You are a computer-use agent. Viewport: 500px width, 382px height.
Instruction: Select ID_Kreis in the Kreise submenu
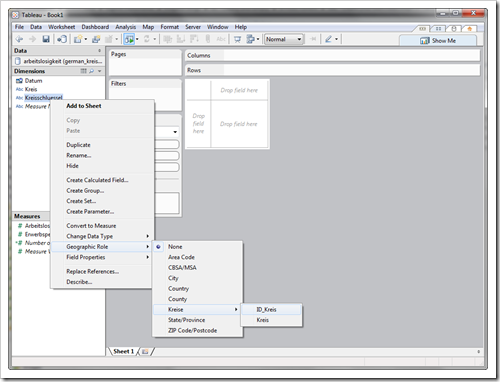pyautogui.click(x=271, y=309)
